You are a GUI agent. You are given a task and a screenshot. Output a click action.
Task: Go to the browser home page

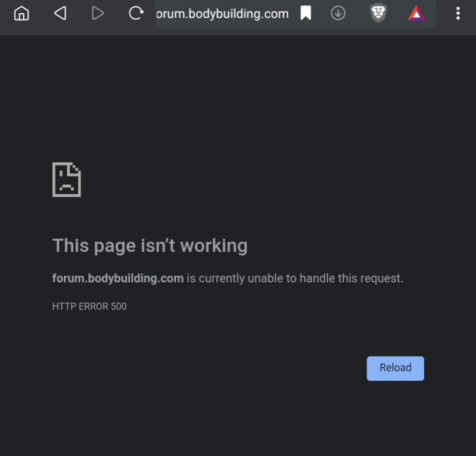tap(21, 13)
